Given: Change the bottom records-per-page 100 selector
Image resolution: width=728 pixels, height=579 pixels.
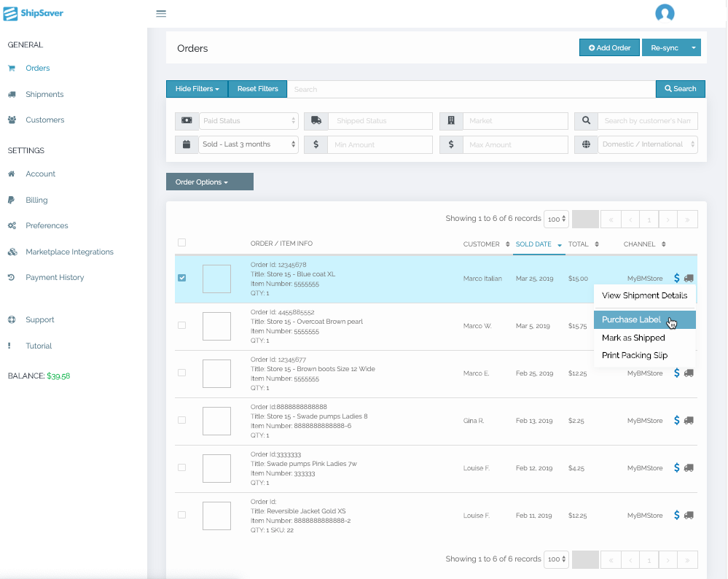Looking at the screenshot, I should [556, 559].
